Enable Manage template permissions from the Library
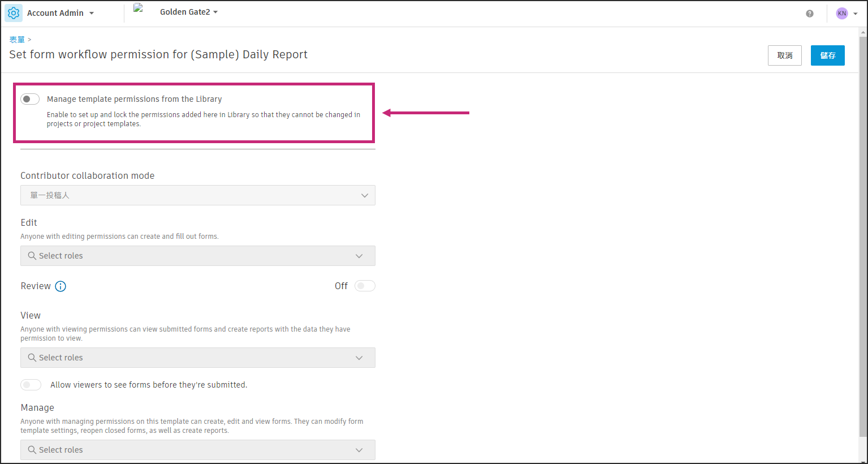The image size is (868, 464). tap(30, 99)
